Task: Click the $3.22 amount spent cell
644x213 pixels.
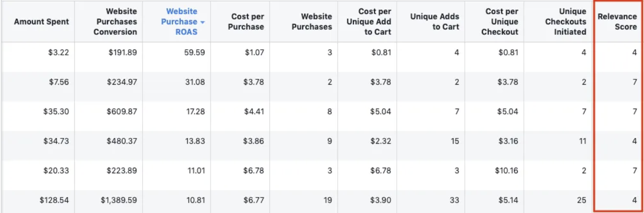Action: tap(59, 53)
